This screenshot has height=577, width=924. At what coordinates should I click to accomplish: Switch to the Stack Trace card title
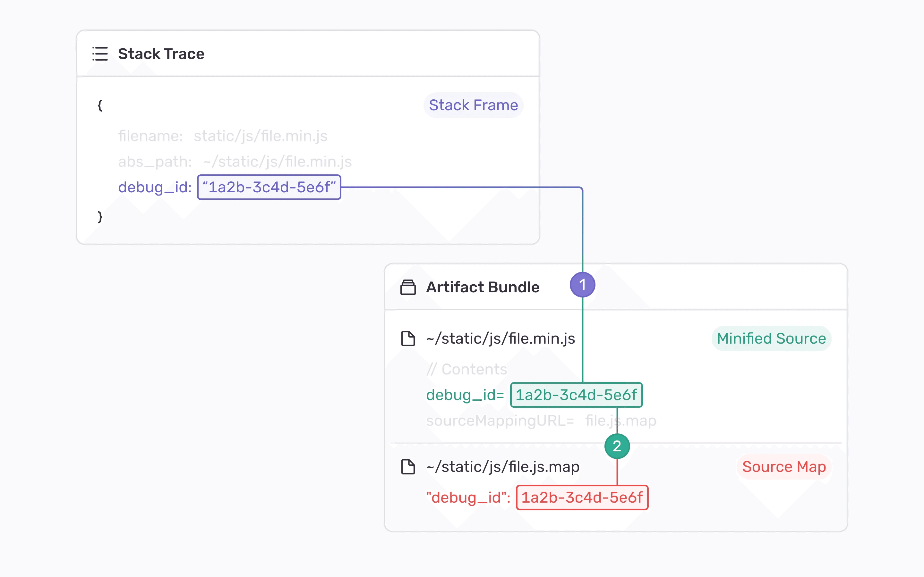pyautogui.click(x=161, y=54)
